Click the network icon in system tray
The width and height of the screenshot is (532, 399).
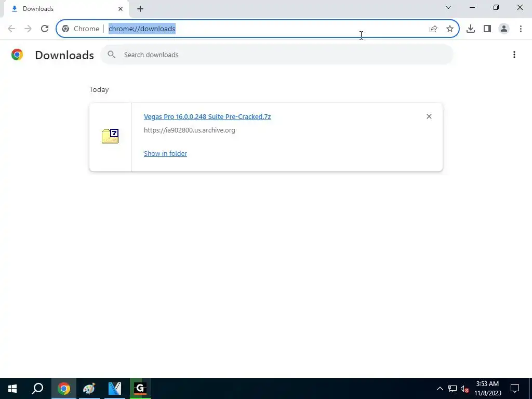pos(453,389)
